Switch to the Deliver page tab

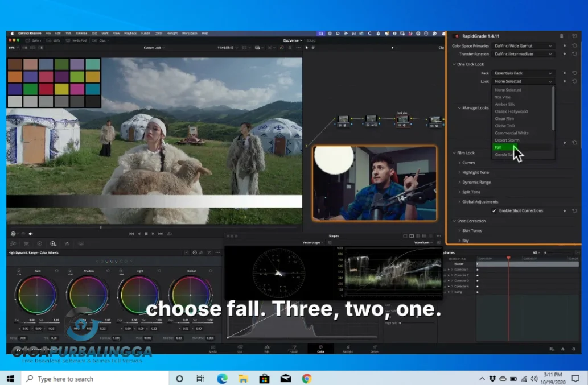click(x=375, y=349)
